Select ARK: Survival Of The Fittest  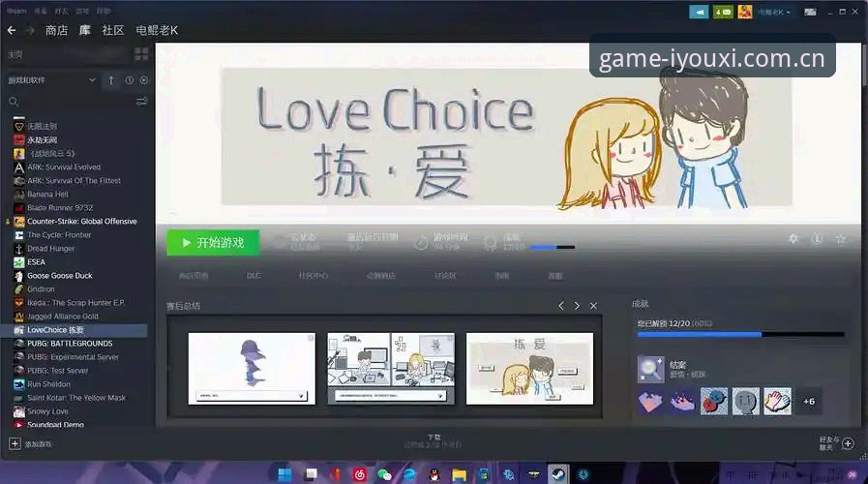[74, 180]
